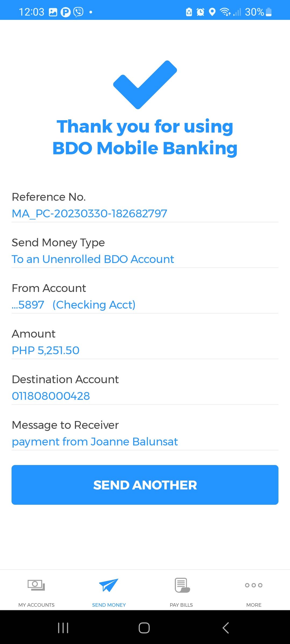Tap the amount PHP 5,251.50
290x644 pixels.
(46, 350)
